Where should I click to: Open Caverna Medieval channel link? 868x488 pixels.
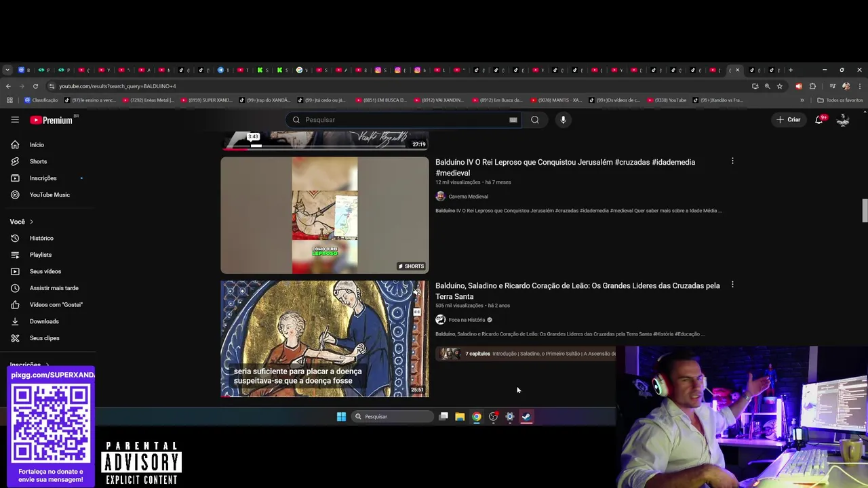click(468, 197)
